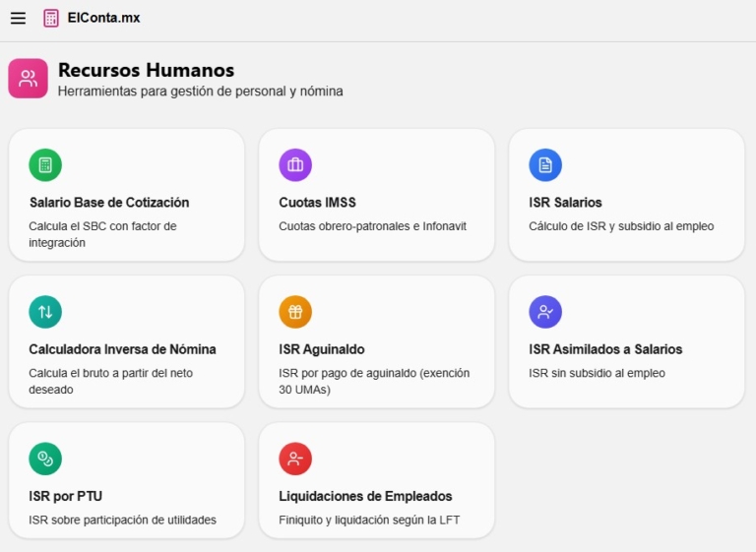Viewport: 756px width, 552px height.
Task: Open the ISR por PTU calculator
Action: pyautogui.click(x=127, y=480)
